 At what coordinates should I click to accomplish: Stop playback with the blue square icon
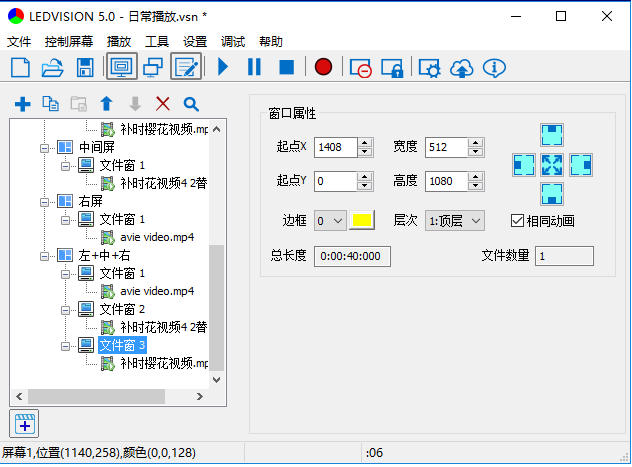click(x=286, y=68)
